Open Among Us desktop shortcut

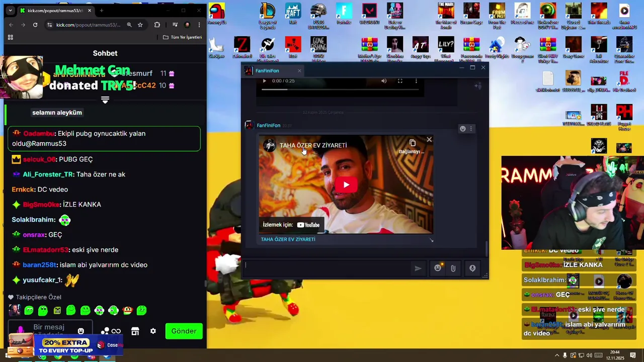pos(216,14)
